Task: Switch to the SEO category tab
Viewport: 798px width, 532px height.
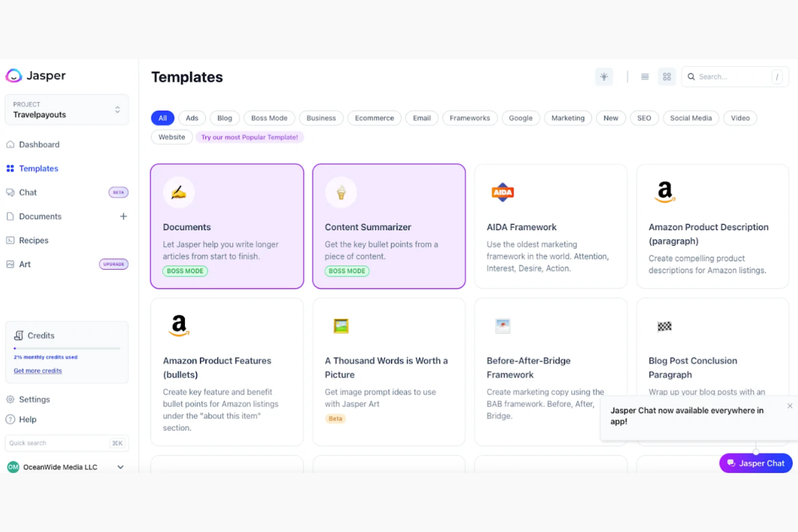Action: 644,118
